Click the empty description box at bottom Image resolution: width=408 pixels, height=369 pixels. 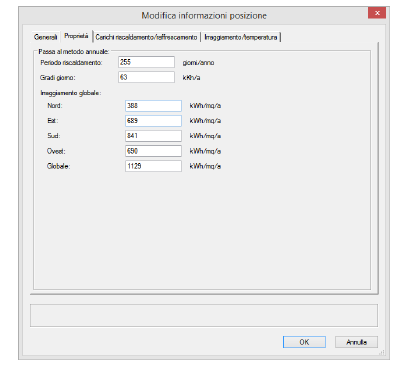click(204, 315)
